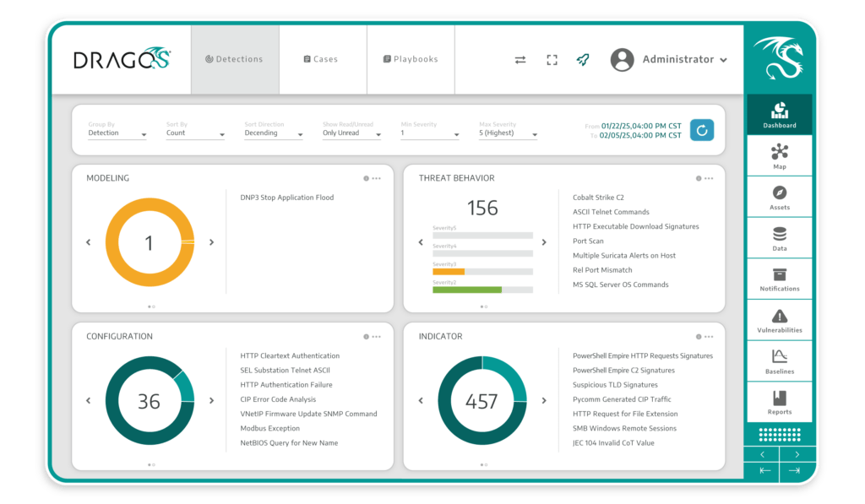Image resolution: width=865 pixels, height=504 pixels.
Task: Click sidebar right chevron arrow
Action: click(x=797, y=454)
